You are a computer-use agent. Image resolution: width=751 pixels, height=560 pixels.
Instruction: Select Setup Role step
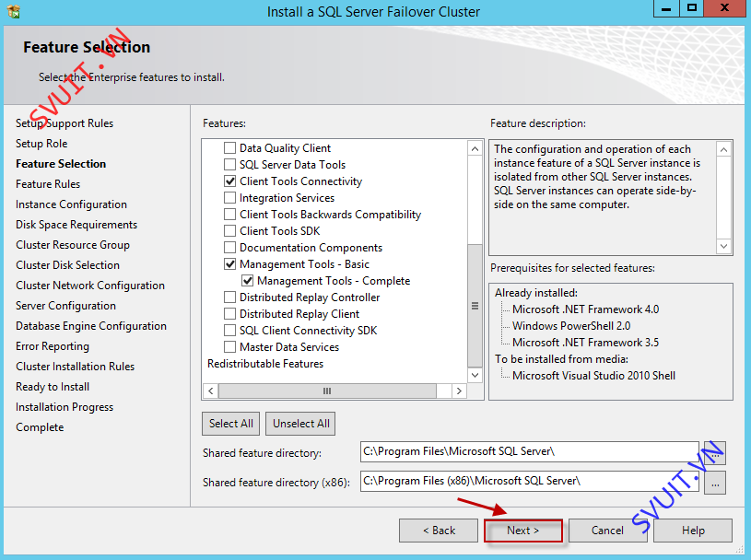pos(41,144)
